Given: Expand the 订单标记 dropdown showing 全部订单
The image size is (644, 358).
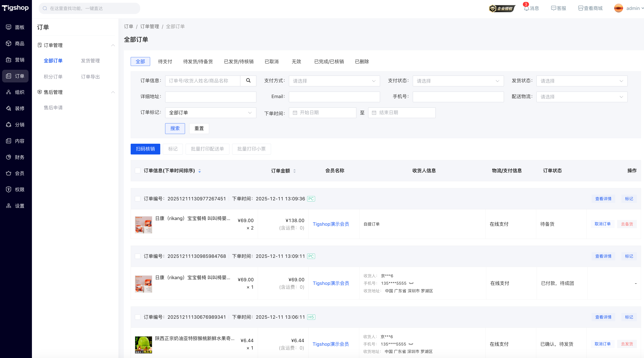Looking at the screenshot, I should 211,113.
